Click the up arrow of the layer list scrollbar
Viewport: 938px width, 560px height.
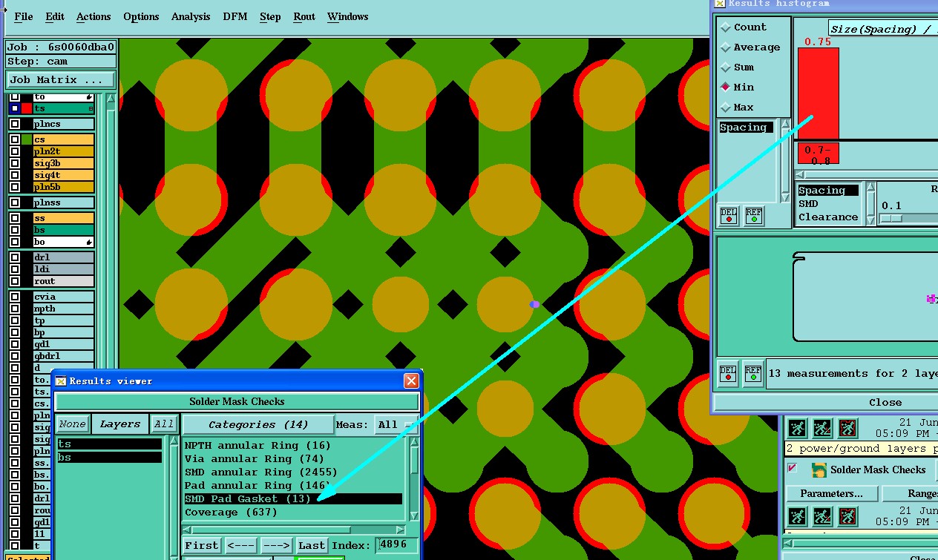click(111, 97)
